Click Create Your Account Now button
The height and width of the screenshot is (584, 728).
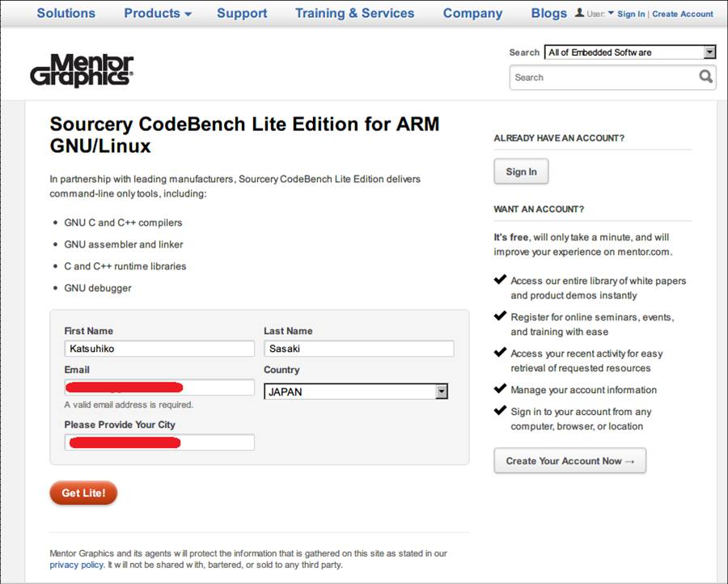tap(569, 461)
